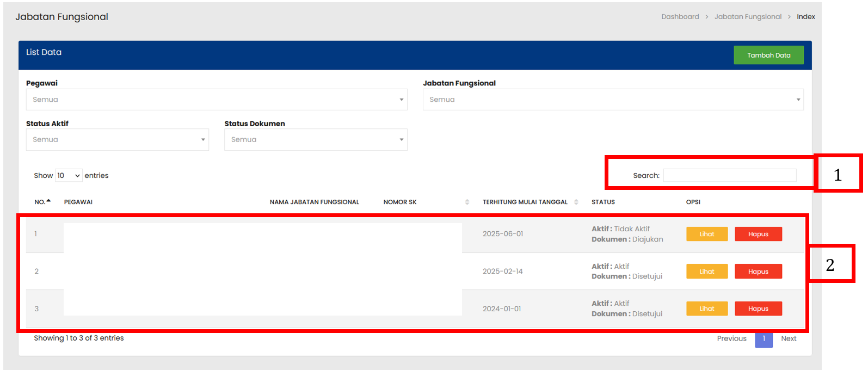Open row 3 via Lihat button

(706, 309)
